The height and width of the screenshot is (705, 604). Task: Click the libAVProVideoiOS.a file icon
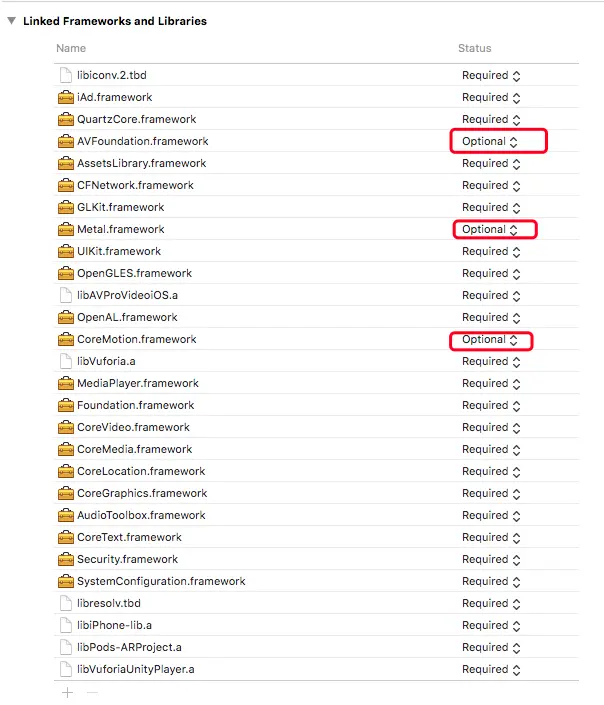(x=66, y=295)
